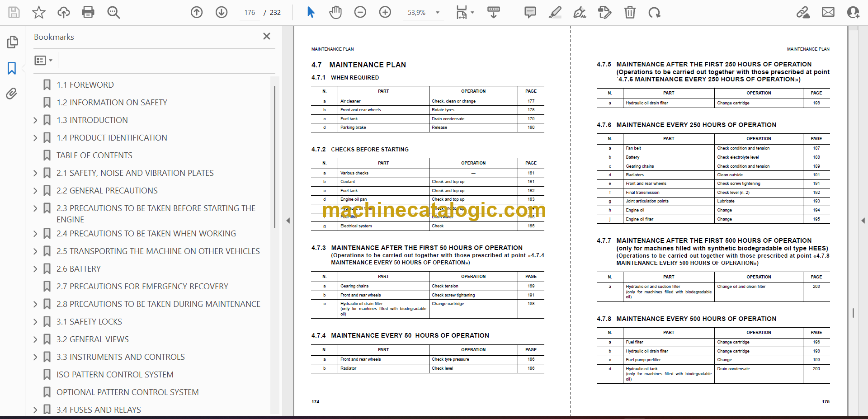The width and height of the screenshot is (868, 419).
Task: Go to next page arrow
Action: tap(222, 12)
